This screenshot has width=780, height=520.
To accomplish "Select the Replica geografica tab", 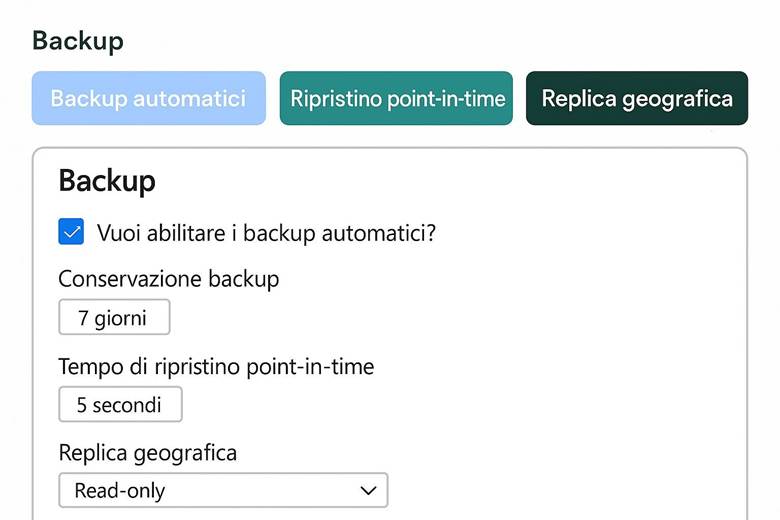I will click(637, 98).
